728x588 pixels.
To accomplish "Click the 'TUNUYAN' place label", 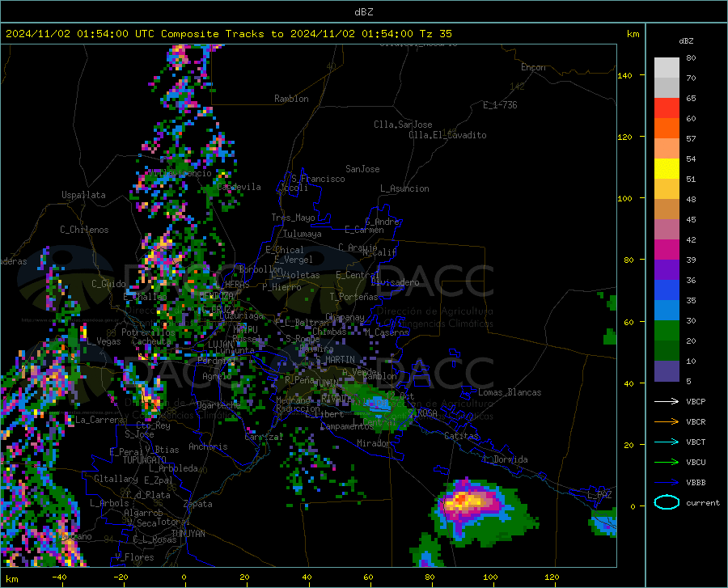I will [x=188, y=534].
